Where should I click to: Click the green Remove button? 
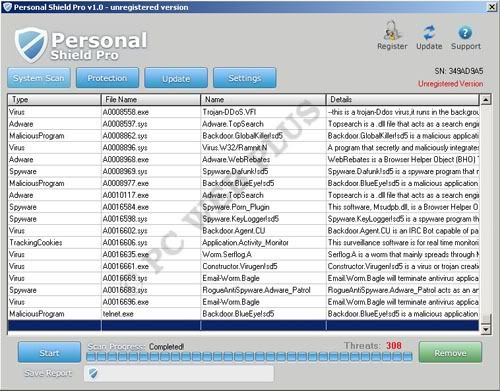(x=450, y=352)
